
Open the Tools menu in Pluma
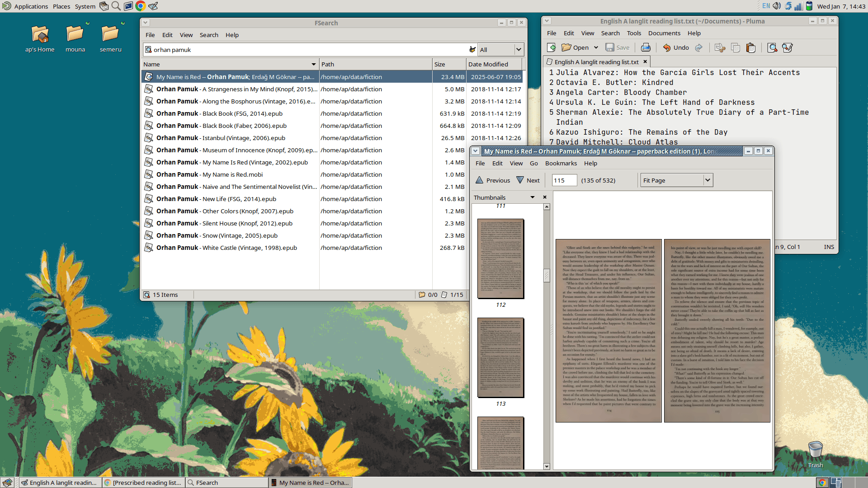click(x=633, y=33)
